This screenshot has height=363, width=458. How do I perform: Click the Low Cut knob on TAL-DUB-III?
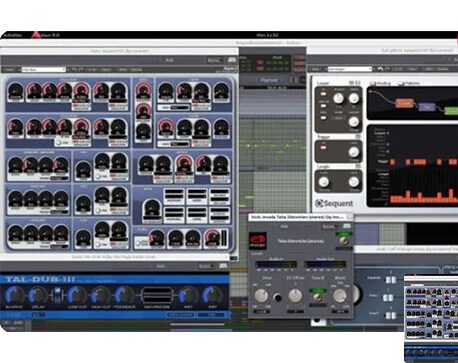(77, 295)
